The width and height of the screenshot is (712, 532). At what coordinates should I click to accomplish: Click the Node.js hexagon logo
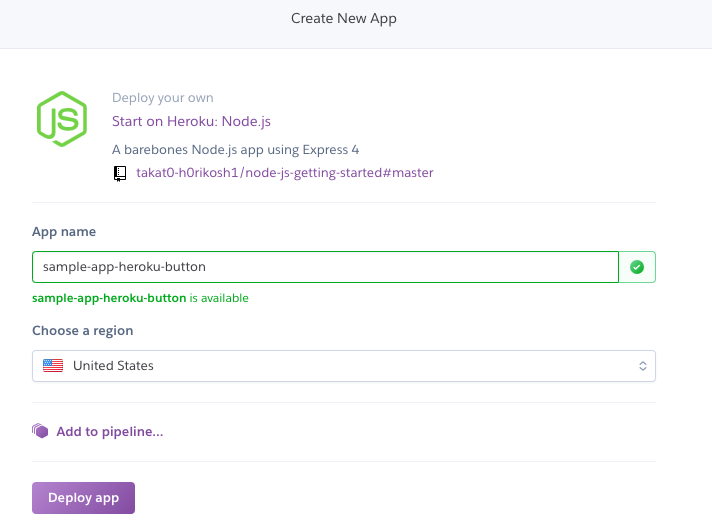pos(62,119)
